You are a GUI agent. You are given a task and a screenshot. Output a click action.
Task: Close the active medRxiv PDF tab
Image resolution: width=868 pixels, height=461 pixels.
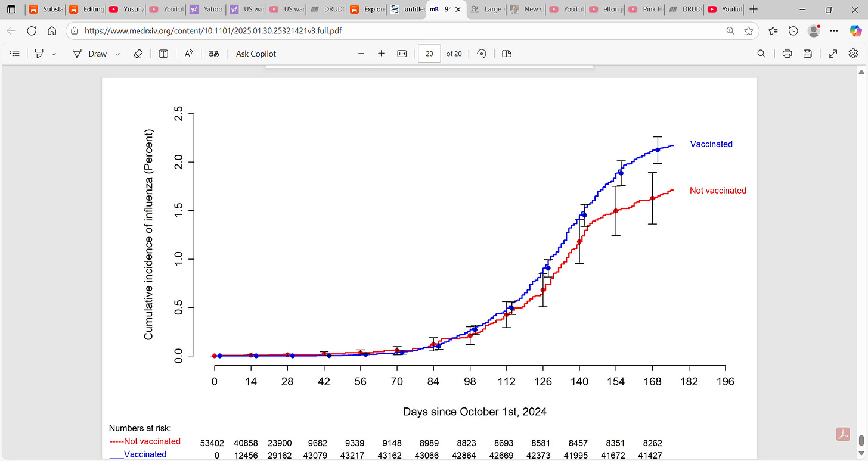(458, 10)
